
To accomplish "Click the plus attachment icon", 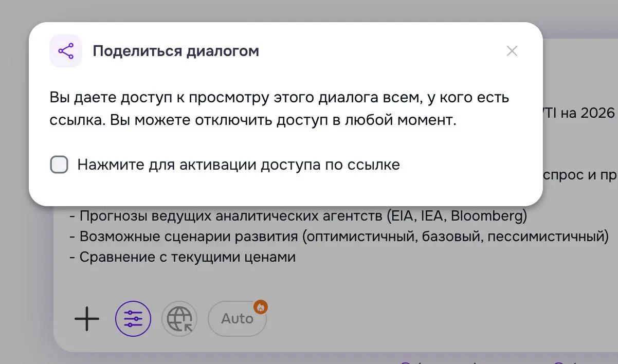I will point(87,319).
